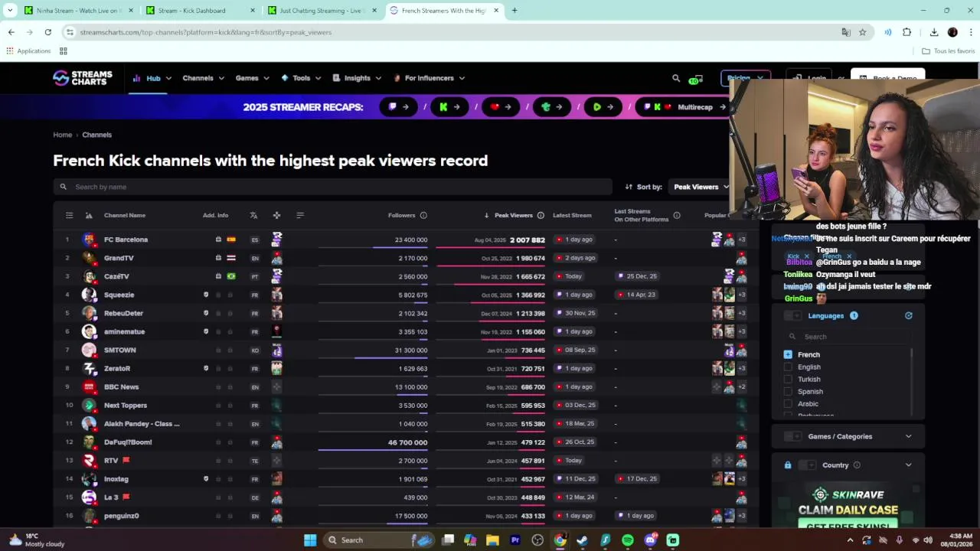Open a new browser tab
The width and height of the screenshot is (980, 551).
pyautogui.click(x=514, y=11)
